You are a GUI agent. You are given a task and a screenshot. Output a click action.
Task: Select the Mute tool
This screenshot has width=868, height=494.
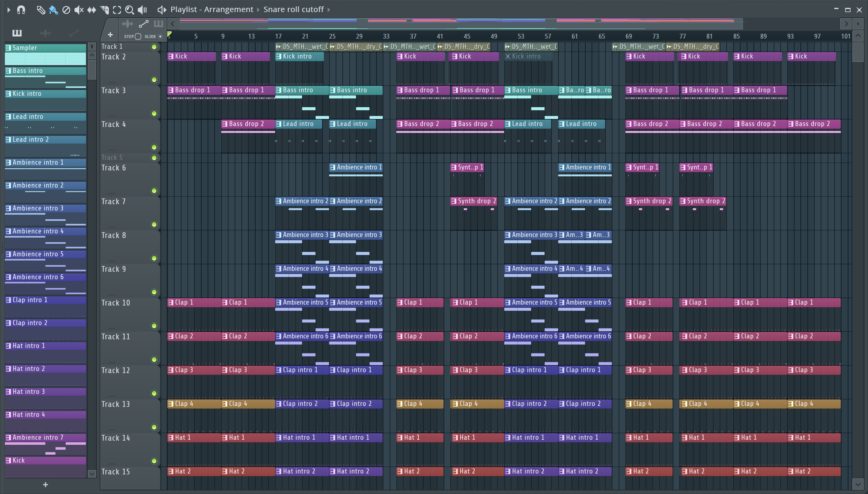tap(79, 10)
